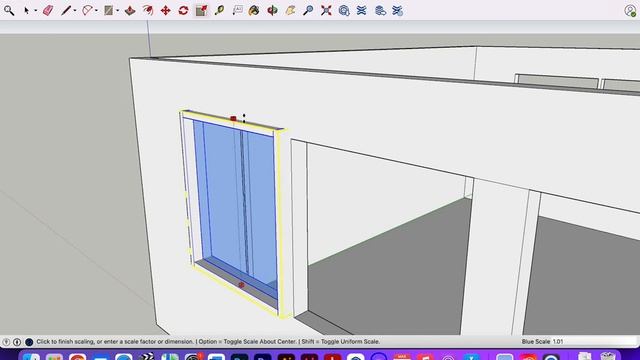Click the first status bar info icon

pyautogui.click(x=6, y=342)
